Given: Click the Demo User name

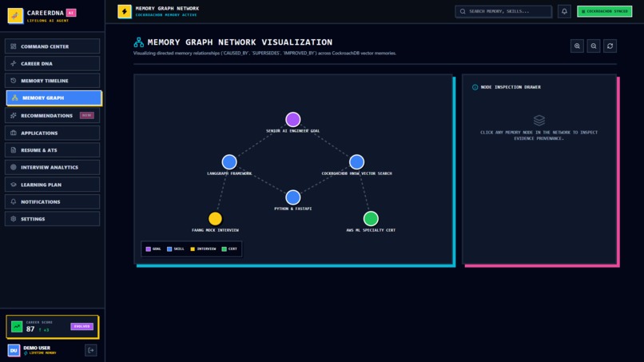Looking at the screenshot, I should [37, 348].
